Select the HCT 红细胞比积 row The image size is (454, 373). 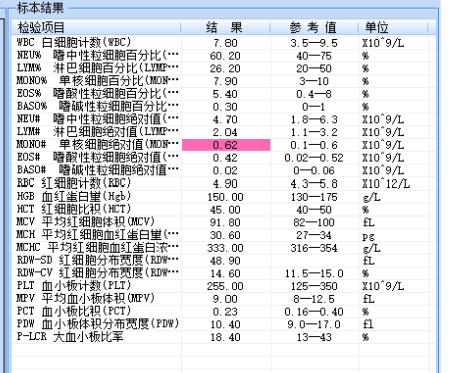click(x=224, y=209)
